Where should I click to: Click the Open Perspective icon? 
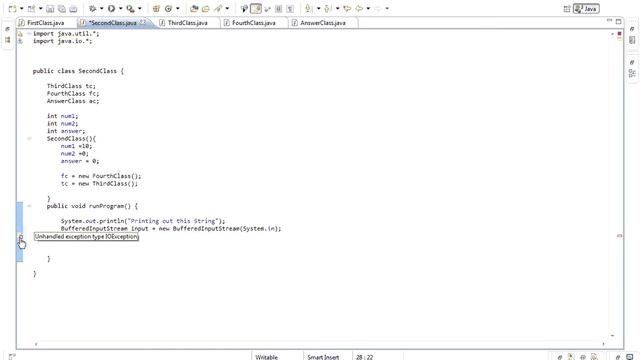click(x=567, y=9)
